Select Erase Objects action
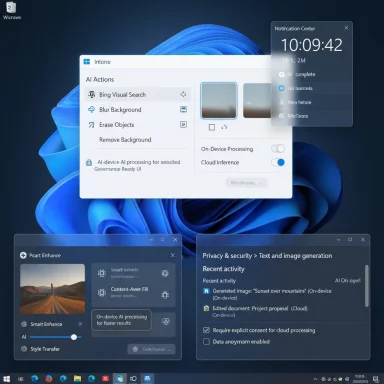The width and height of the screenshot is (384, 384). tap(138, 125)
